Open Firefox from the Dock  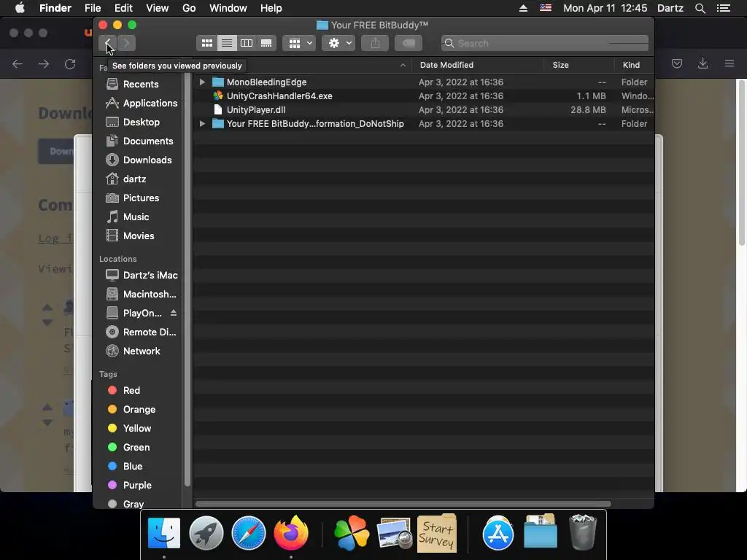(290, 533)
